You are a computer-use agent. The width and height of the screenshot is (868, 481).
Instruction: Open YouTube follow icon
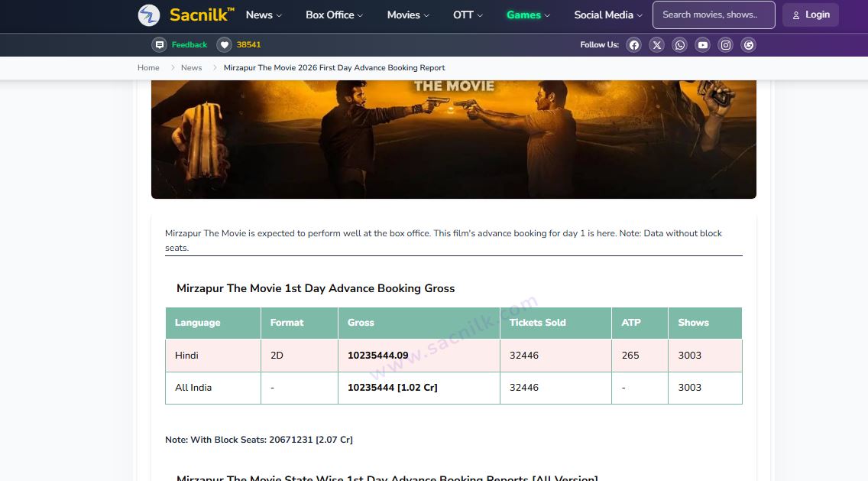click(702, 45)
